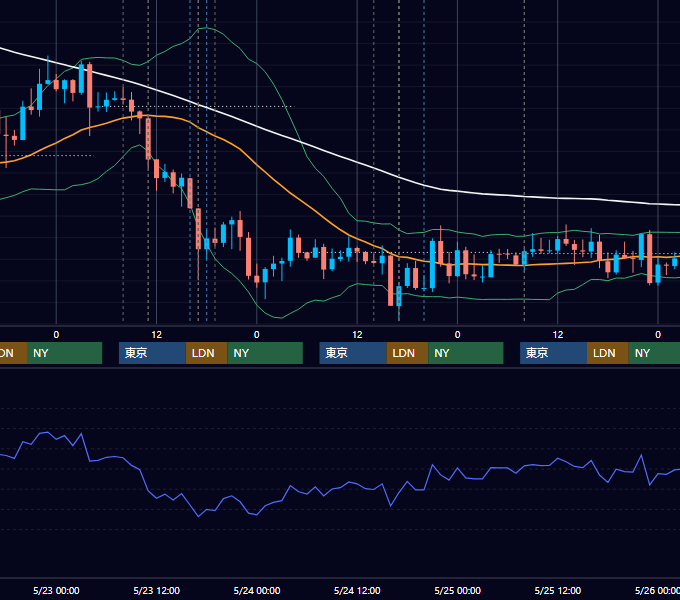The width and height of the screenshot is (680, 600).
Task: Click the 5/23 00:00 date label
Action: [56, 590]
